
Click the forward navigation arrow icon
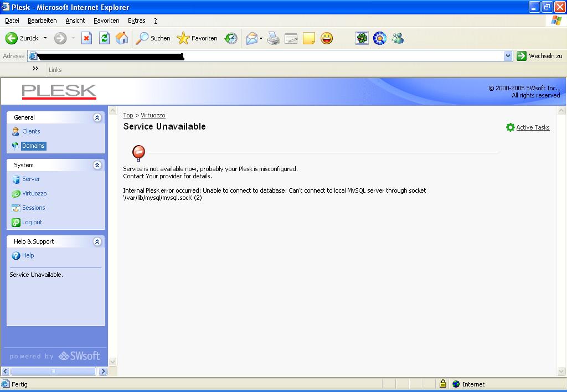coord(60,38)
